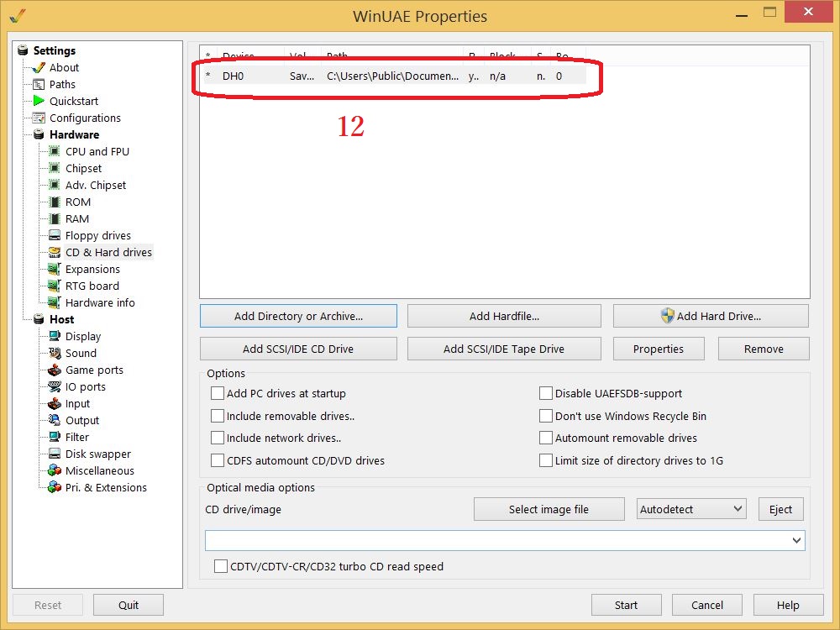Enable Add PC drives at startup

(x=218, y=393)
